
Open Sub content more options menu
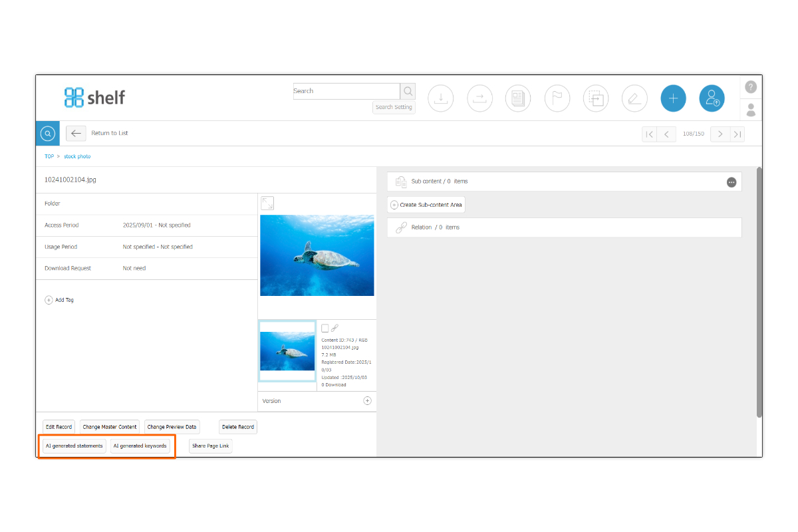(x=731, y=182)
